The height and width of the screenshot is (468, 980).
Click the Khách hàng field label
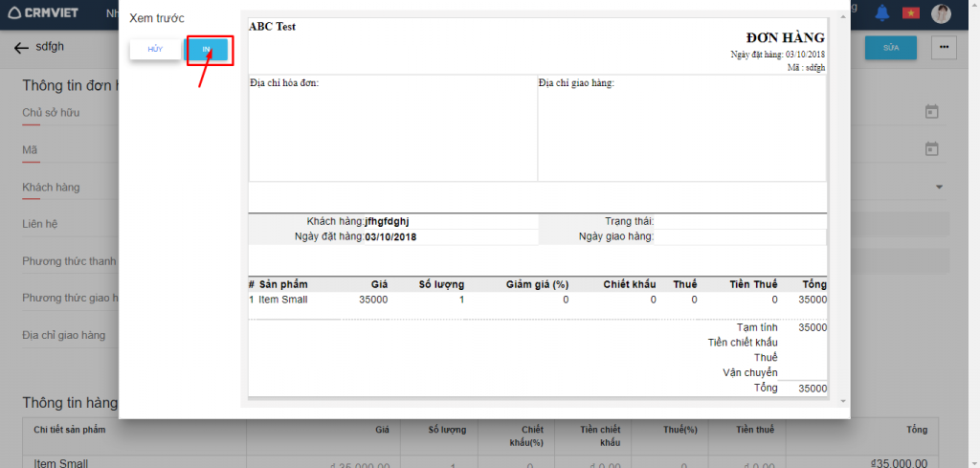click(x=51, y=187)
